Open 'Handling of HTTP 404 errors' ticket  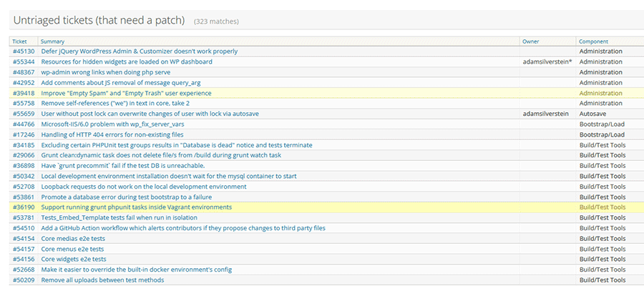tap(112, 134)
